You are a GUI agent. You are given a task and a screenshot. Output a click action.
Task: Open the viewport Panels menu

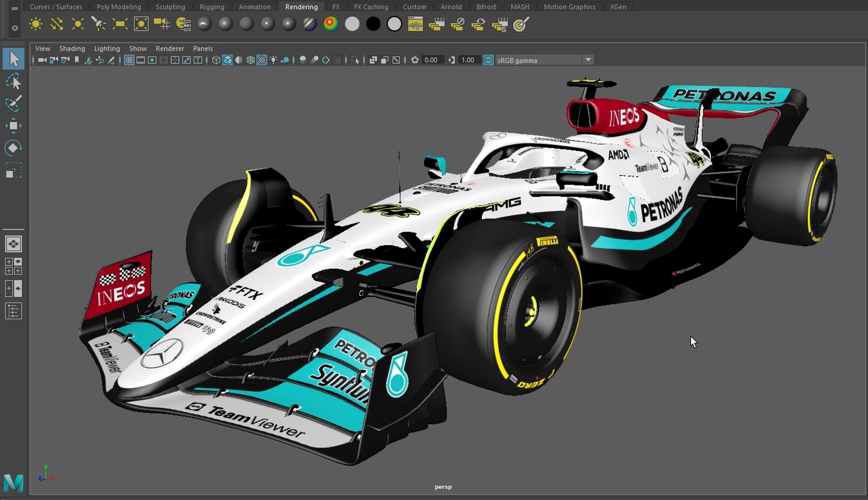point(203,49)
